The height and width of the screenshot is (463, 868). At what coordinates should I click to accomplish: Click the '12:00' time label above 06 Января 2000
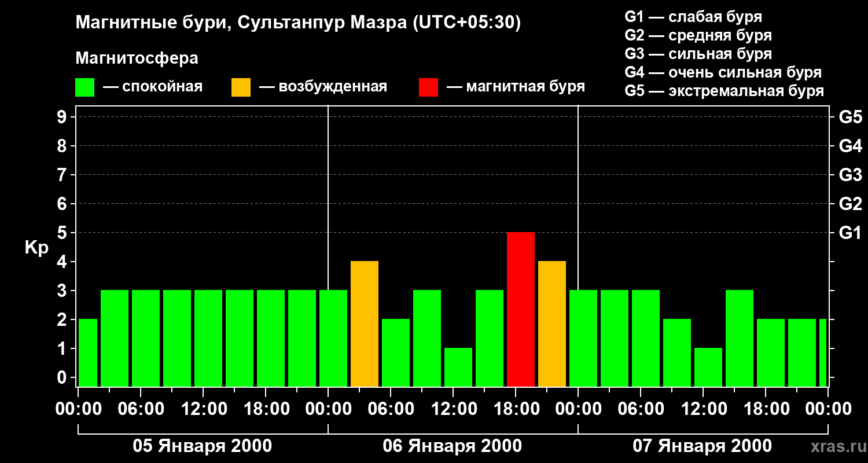pos(453,409)
